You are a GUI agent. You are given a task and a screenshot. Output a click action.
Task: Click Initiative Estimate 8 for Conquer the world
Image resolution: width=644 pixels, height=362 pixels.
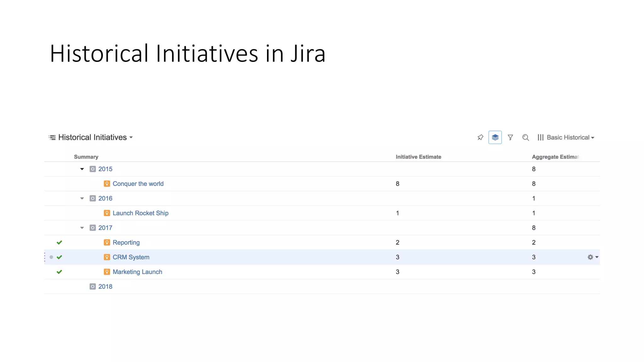(x=397, y=184)
